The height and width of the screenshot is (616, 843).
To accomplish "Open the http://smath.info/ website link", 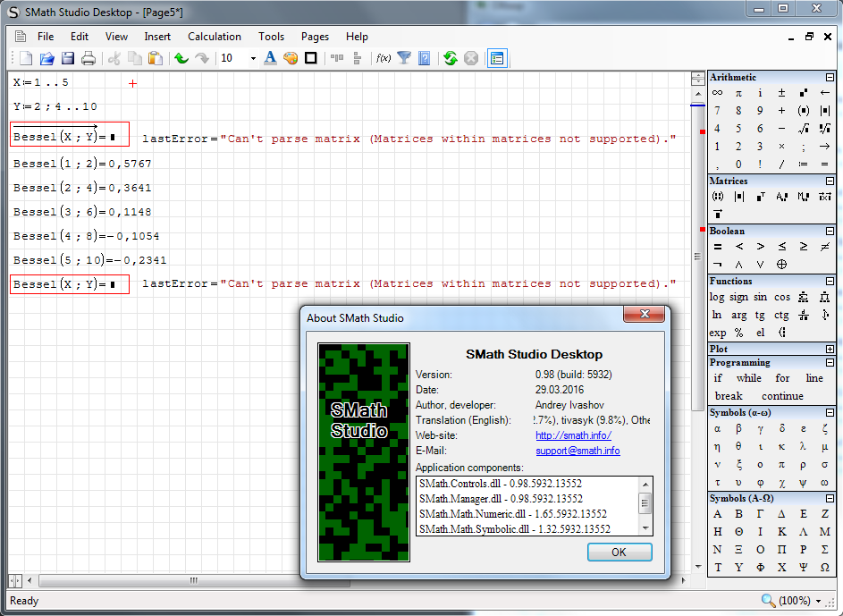I will coord(573,435).
